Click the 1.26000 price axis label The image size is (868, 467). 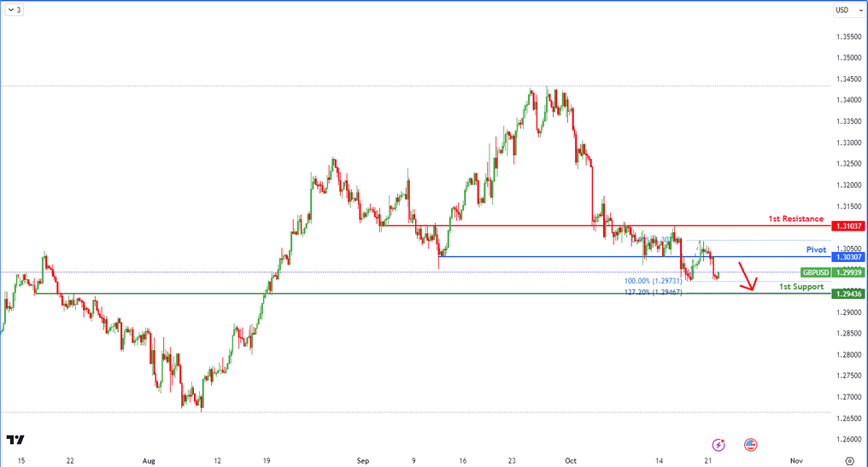pyautogui.click(x=848, y=440)
